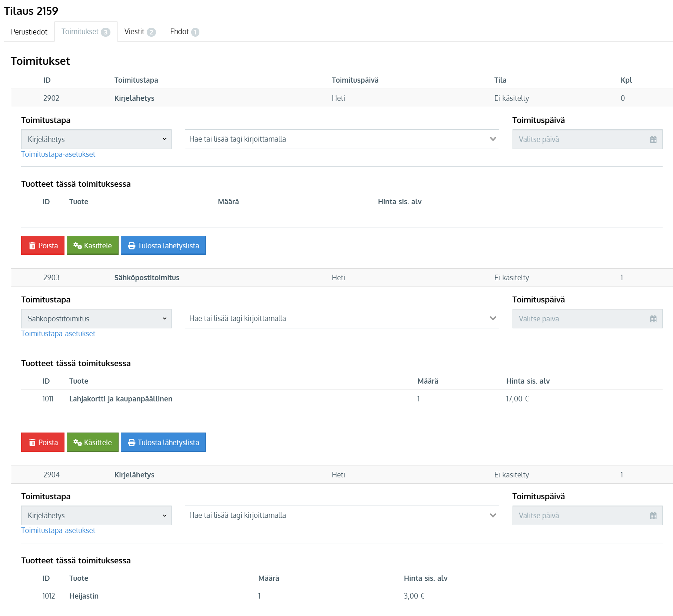Click the gears icon on delivery 2902's Käsittele button
Screen dimensions: 673x616
(x=77, y=246)
